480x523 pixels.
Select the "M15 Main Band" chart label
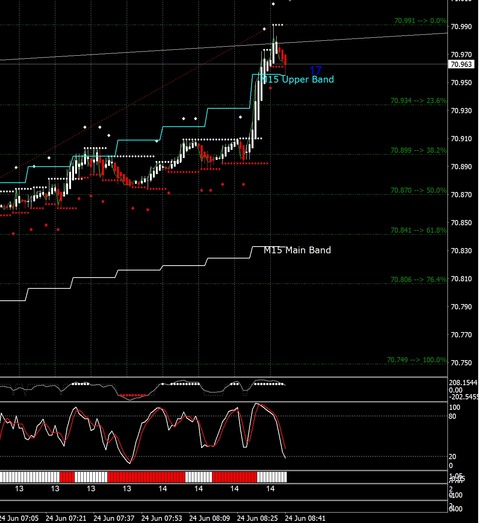click(297, 250)
